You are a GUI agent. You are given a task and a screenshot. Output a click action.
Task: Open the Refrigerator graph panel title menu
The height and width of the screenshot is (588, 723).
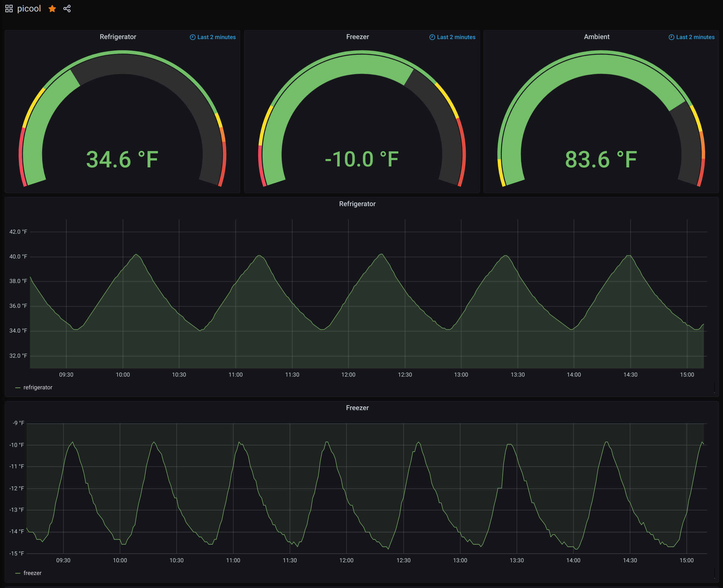tap(357, 204)
